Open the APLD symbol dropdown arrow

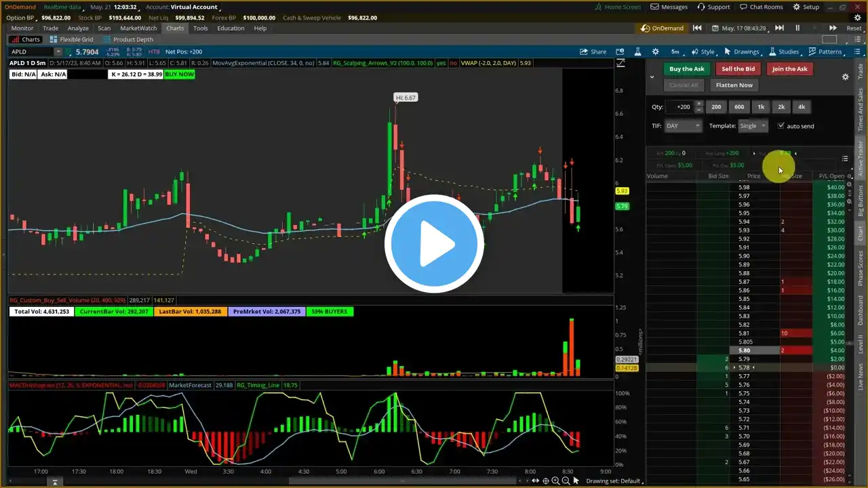point(58,52)
